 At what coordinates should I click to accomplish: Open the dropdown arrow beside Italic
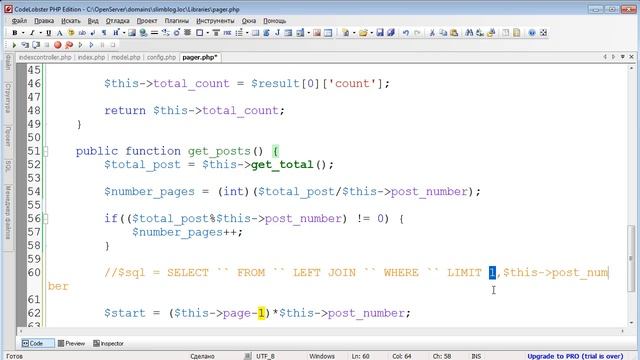[40, 33]
